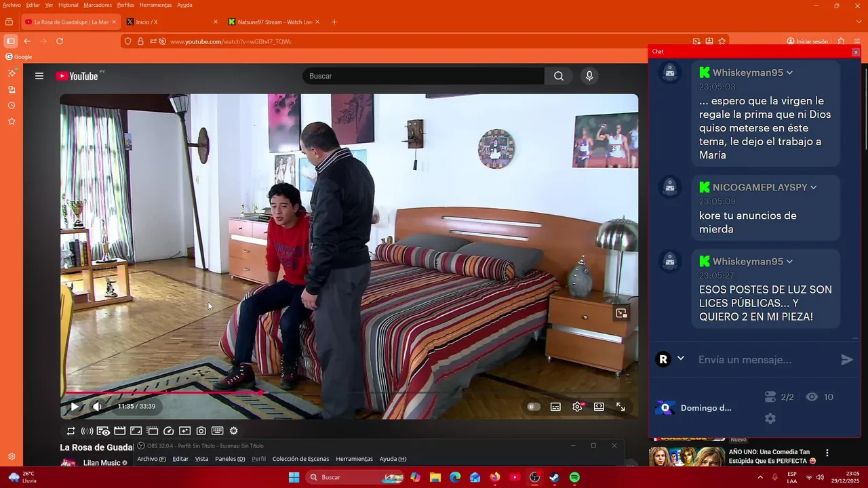
Task: Mute the video using the speaker icon
Action: pos(97,407)
